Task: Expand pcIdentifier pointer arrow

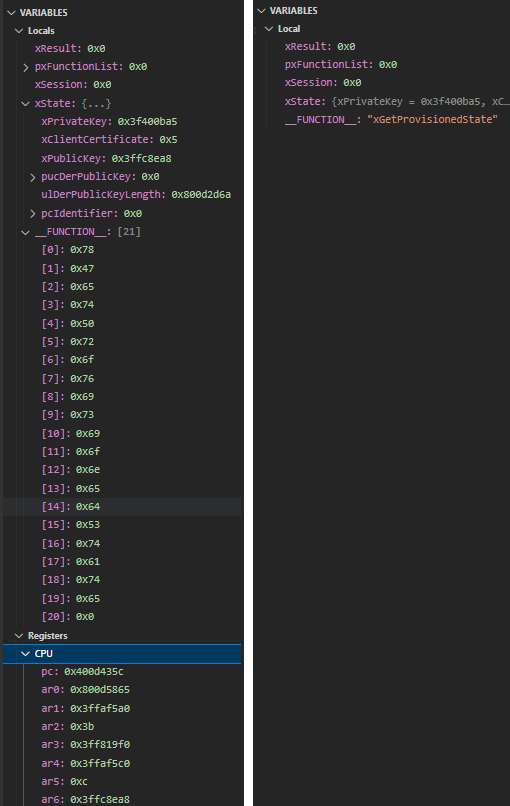Action: pos(32,214)
